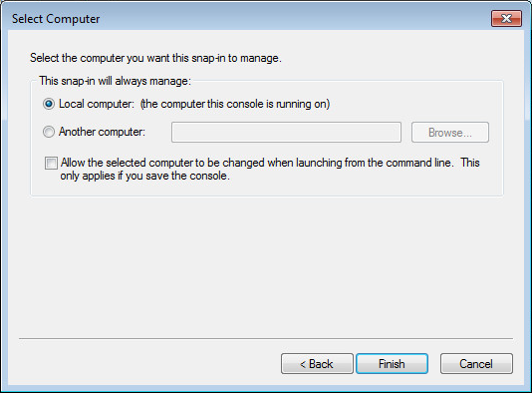532x393 pixels.
Task: Enable the allow computer change checkbox
Action: point(51,163)
